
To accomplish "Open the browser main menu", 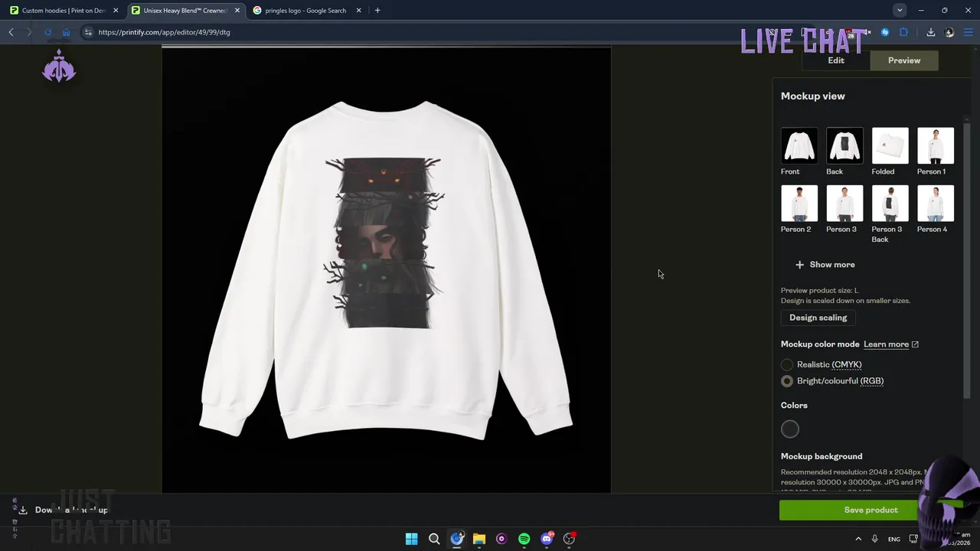I will pyautogui.click(x=968, y=32).
